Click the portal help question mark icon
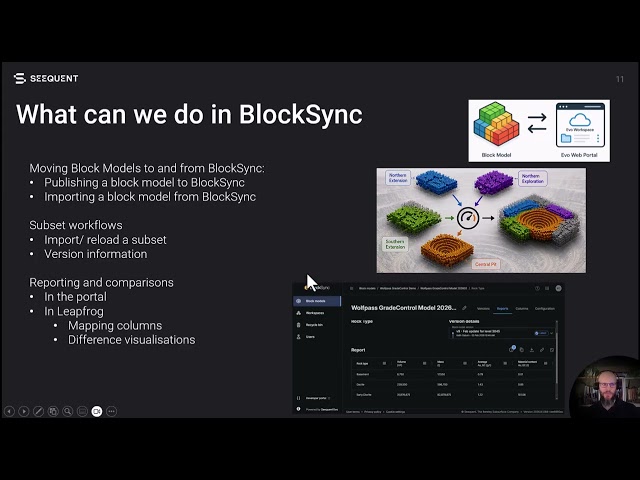This screenshot has width=640, height=480. coord(537,288)
